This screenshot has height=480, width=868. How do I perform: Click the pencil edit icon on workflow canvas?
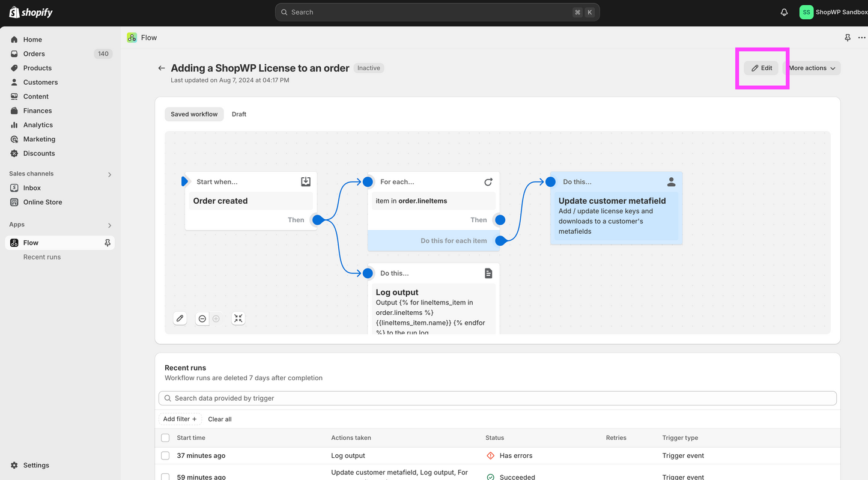pyautogui.click(x=180, y=318)
